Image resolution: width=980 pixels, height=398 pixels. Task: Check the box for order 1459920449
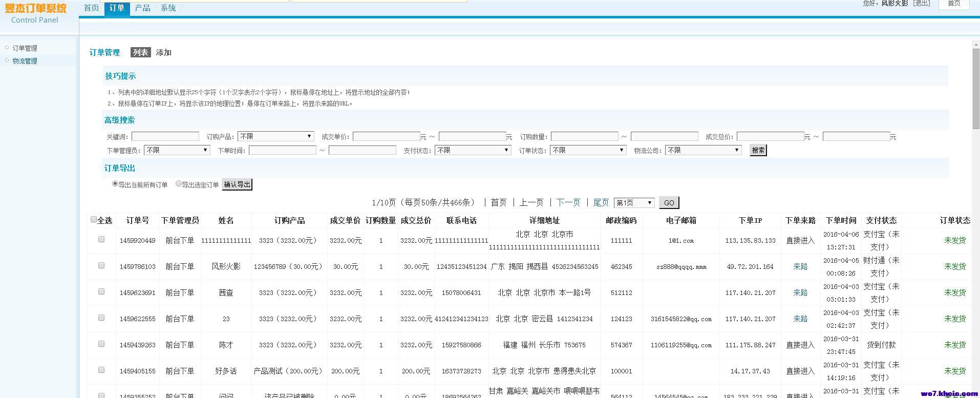click(x=101, y=239)
